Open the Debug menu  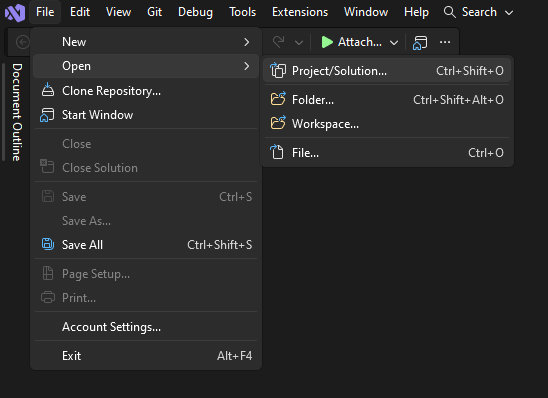(x=195, y=12)
